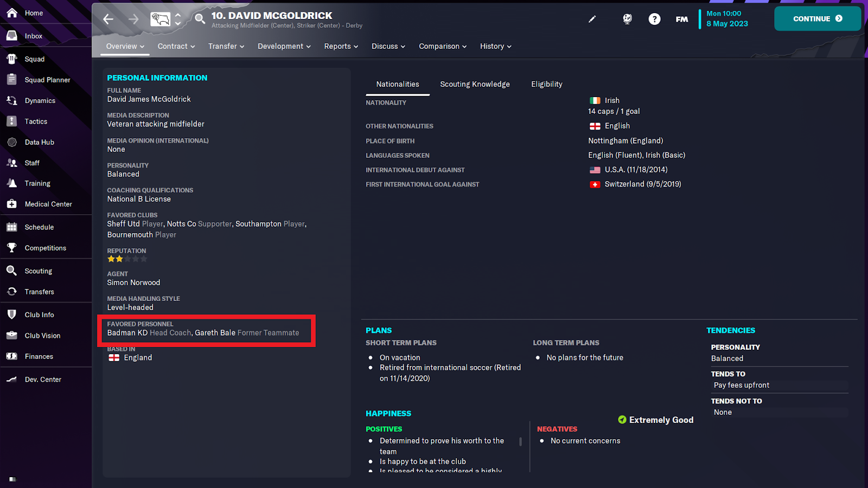Screen dimensions: 868x488
Task: Click the On vacation short term plan
Action: click(400, 357)
